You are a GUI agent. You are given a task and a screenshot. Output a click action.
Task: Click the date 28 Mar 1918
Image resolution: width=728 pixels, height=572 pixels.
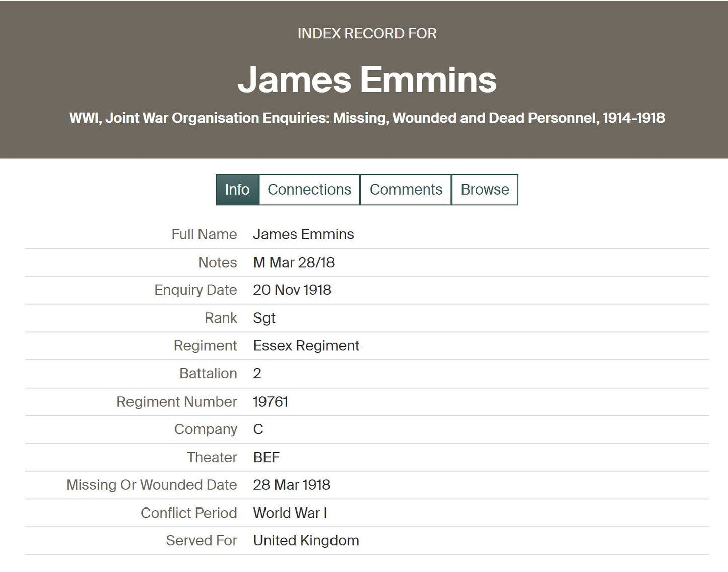pyautogui.click(x=292, y=485)
